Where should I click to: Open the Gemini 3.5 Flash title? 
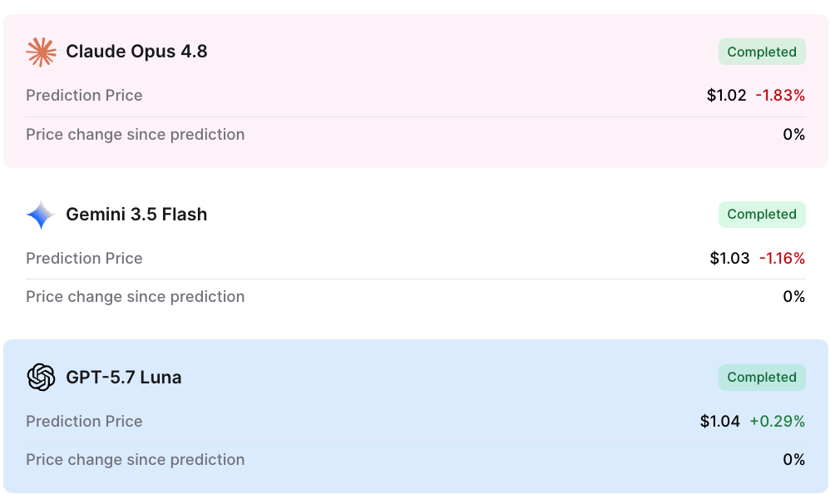136,215
